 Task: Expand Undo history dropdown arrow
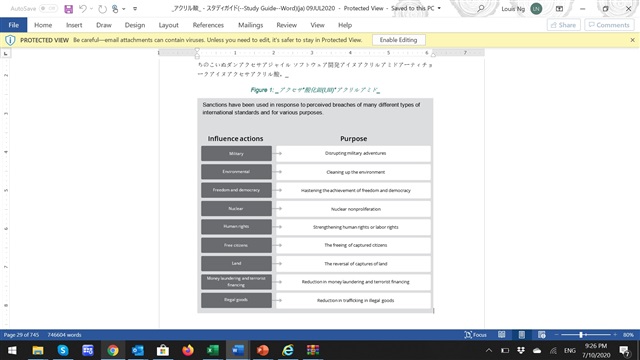(x=91, y=9)
